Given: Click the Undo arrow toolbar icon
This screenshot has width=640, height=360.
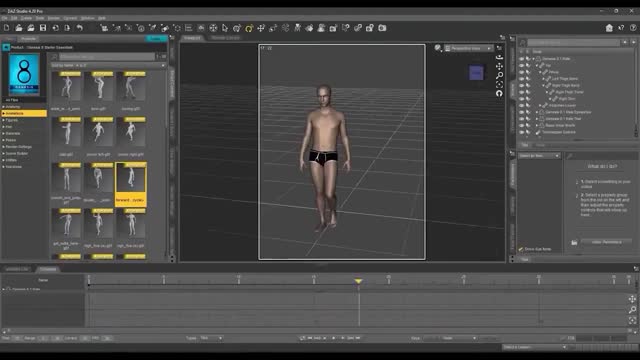Looking at the screenshot, I should click(80, 28).
